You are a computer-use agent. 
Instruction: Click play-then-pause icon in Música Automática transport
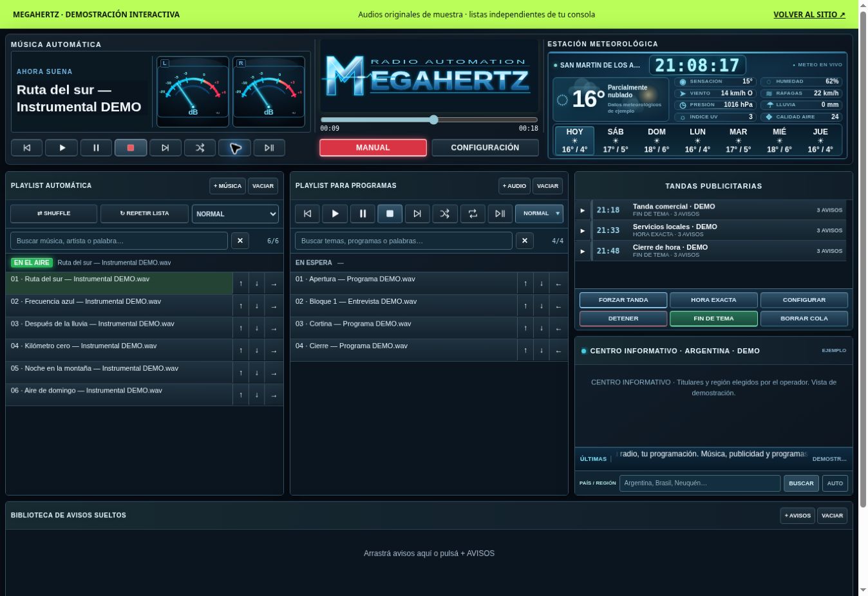tap(269, 147)
